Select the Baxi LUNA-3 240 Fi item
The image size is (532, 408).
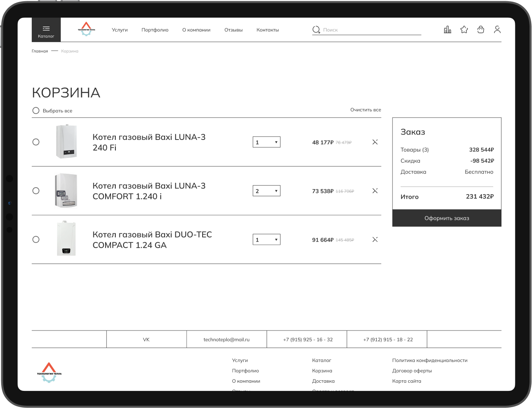(x=36, y=142)
